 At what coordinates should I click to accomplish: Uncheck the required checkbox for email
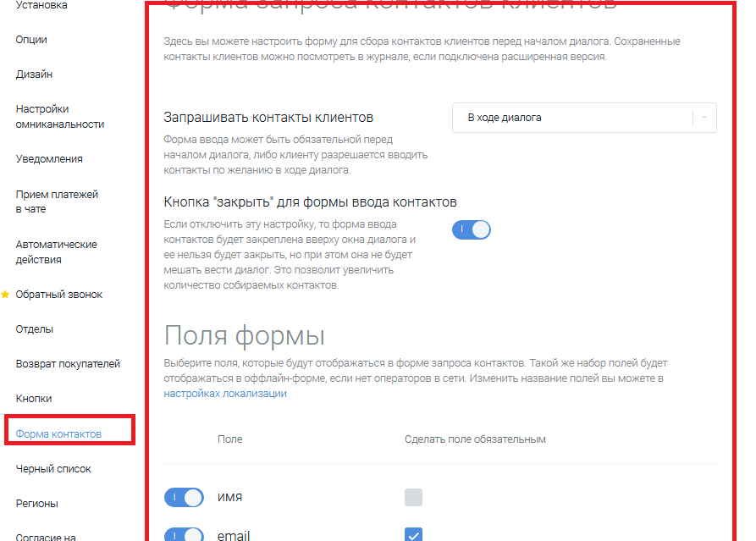click(x=413, y=534)
